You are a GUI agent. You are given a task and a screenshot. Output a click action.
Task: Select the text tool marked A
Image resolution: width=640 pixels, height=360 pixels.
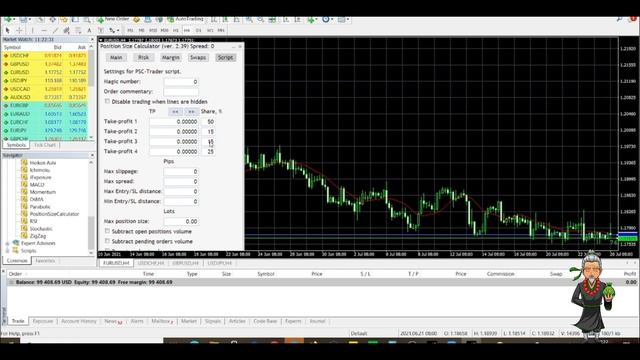click(89, 30)
